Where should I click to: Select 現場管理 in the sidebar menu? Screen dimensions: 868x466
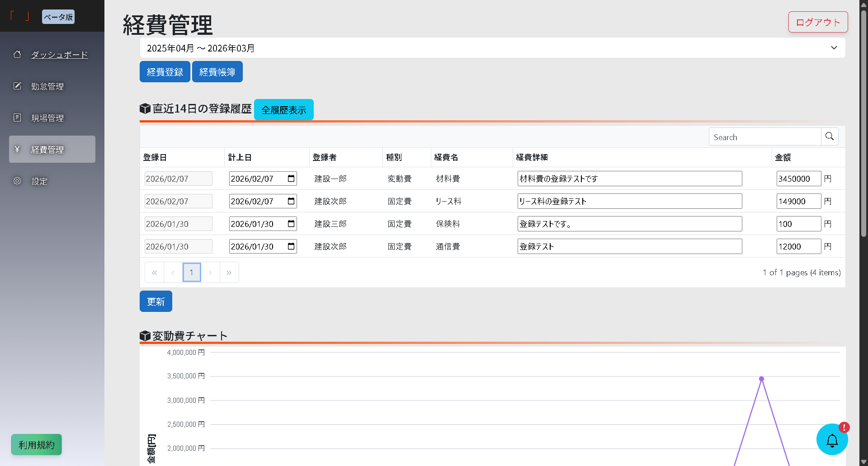[x=47, y=118]
